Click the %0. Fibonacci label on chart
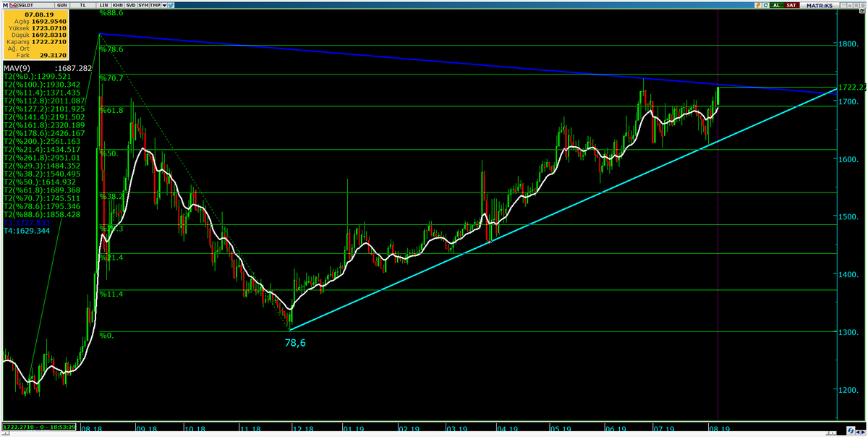This screenshot has height=437, width=868. click(106, 336)
